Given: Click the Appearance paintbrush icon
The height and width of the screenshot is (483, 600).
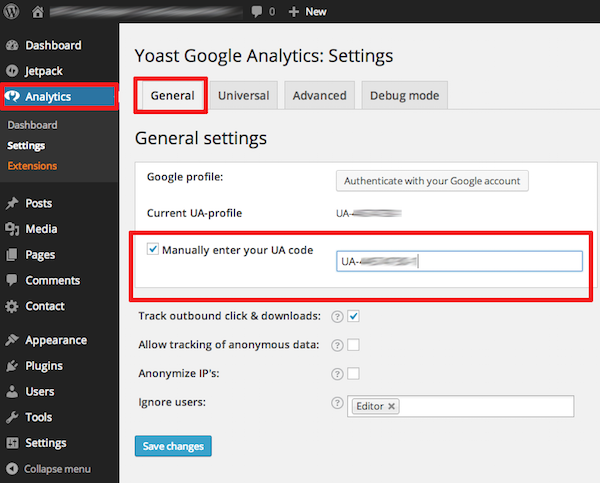Looking at the screenshot, I should 12,340.
